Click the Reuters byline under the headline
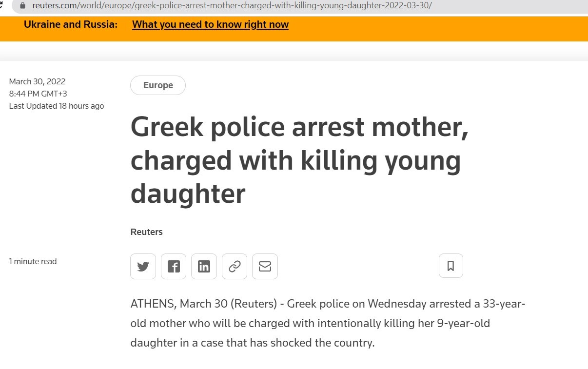Viewport: 588px width, 369px height. pyautogui.click(x=146, y=232)
